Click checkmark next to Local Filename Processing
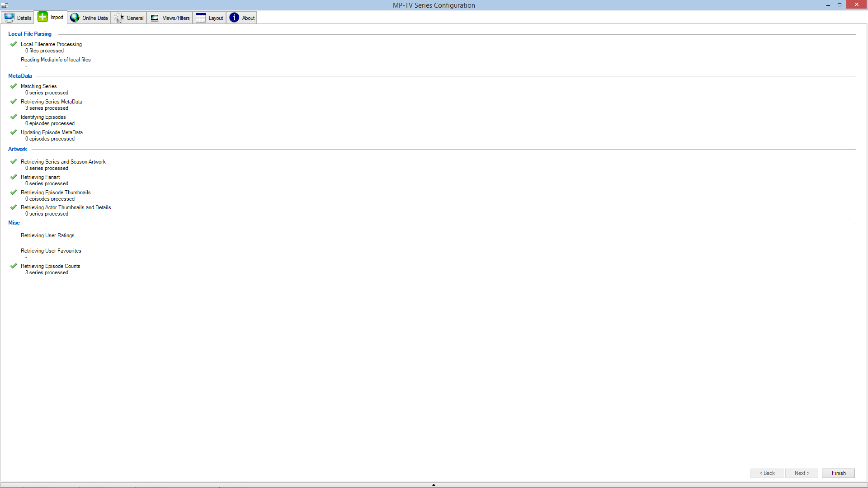This screenshot has height=488, width=868. point(14,44)
